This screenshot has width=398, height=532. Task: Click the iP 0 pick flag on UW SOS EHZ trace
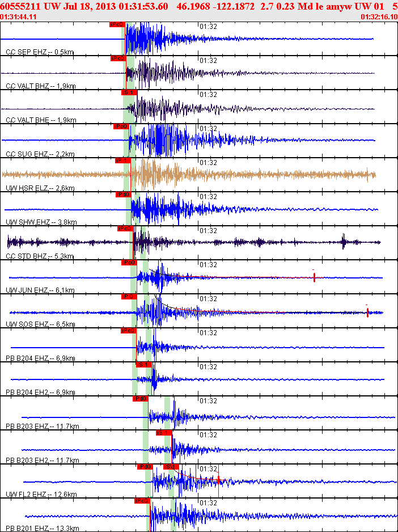[x=129, y=297]
